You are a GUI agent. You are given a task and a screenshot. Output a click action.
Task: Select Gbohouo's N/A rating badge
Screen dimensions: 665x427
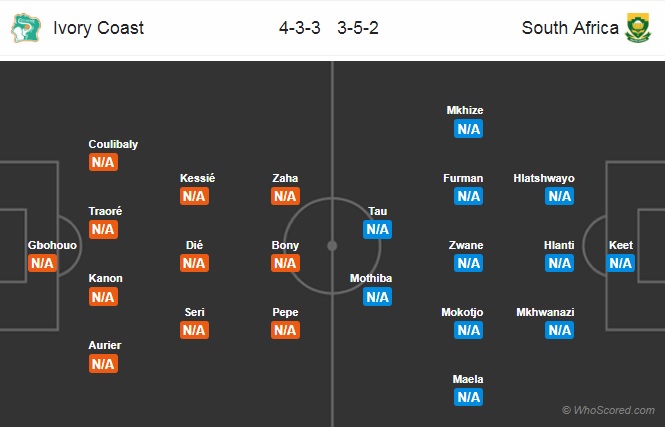point(42,263)
